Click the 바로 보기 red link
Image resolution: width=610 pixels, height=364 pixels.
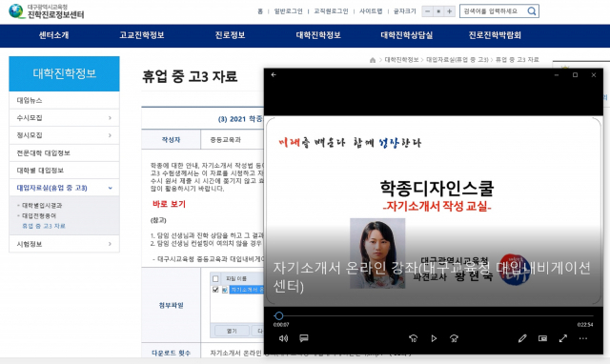(x=169, y=204)
